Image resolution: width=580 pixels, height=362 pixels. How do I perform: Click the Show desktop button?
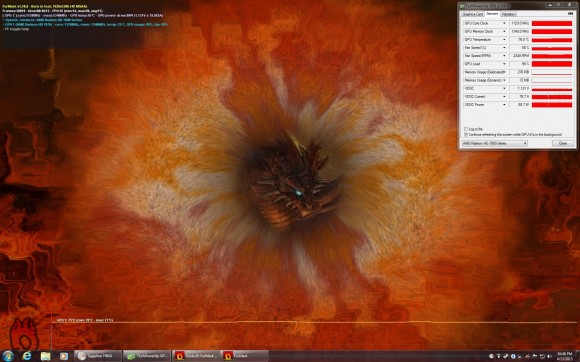pos(578,356)
